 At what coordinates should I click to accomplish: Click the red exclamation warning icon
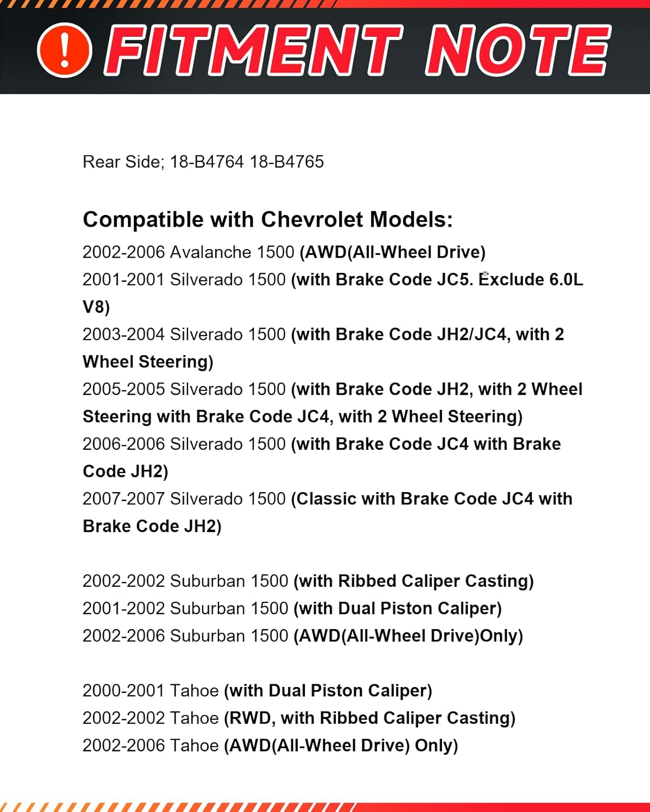pyautogui.click(x=64, y=50)
